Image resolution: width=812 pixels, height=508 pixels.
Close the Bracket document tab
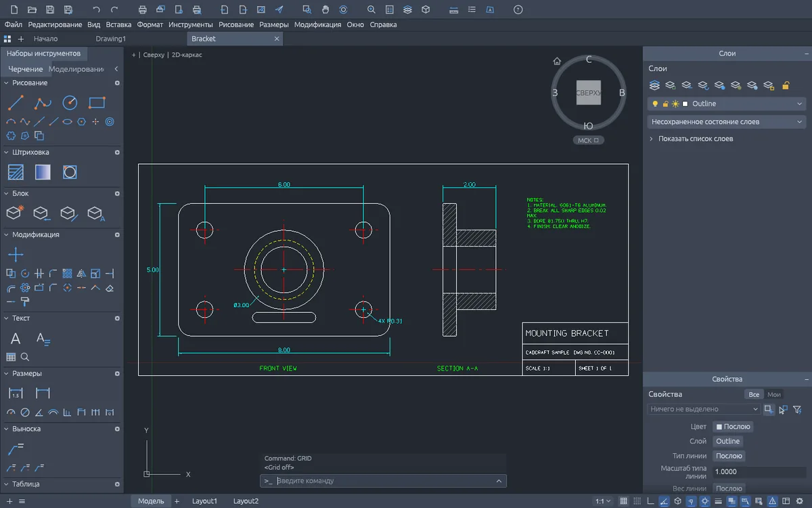point(276,39)
